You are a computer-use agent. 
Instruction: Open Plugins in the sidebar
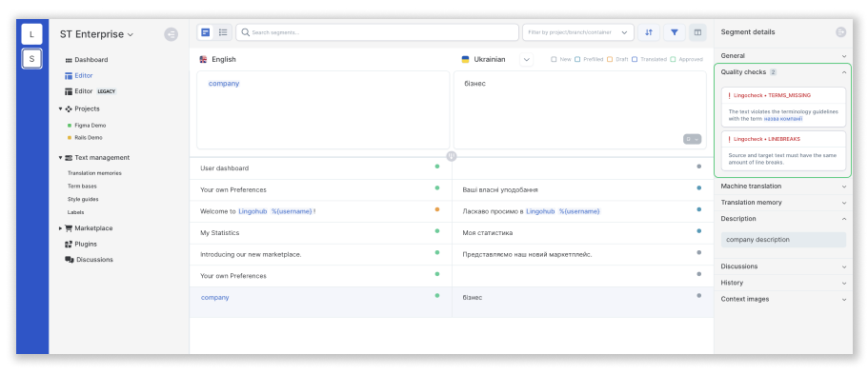(x=86, y=244)
